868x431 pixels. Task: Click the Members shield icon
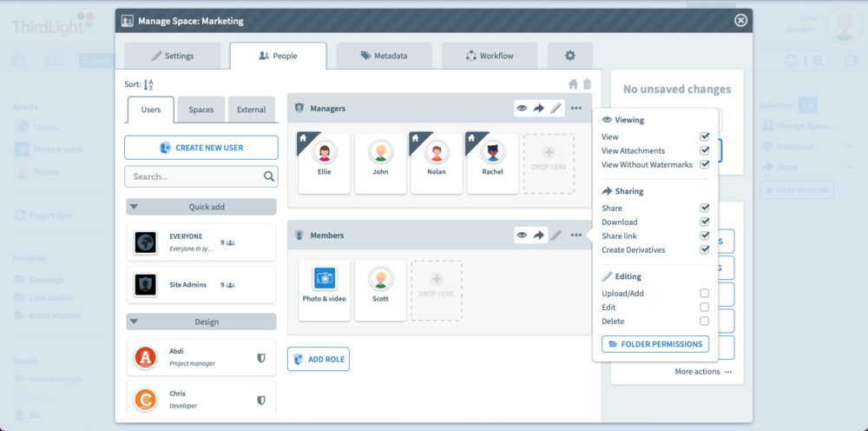pos(299,235)
